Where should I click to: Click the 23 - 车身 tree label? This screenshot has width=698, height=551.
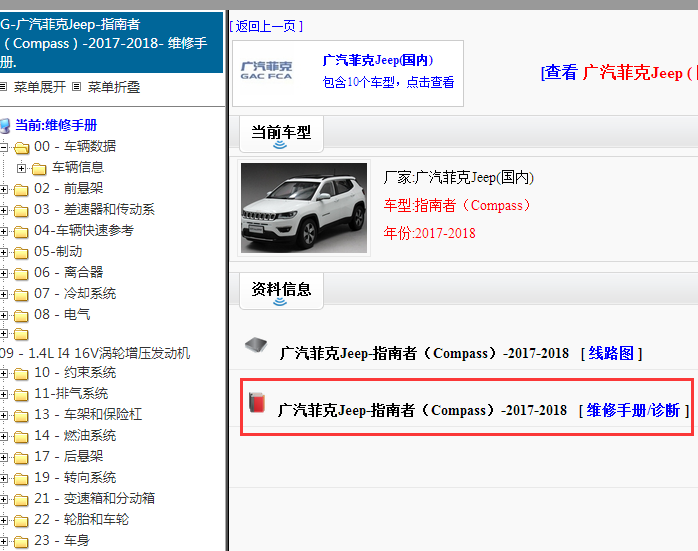coord(62,540)
